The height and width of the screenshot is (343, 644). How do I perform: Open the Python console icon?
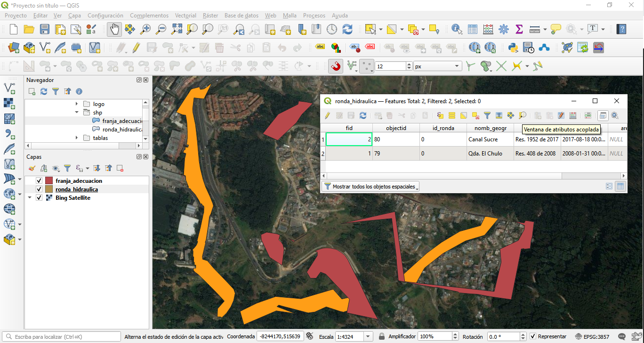[x=514, y=48]
